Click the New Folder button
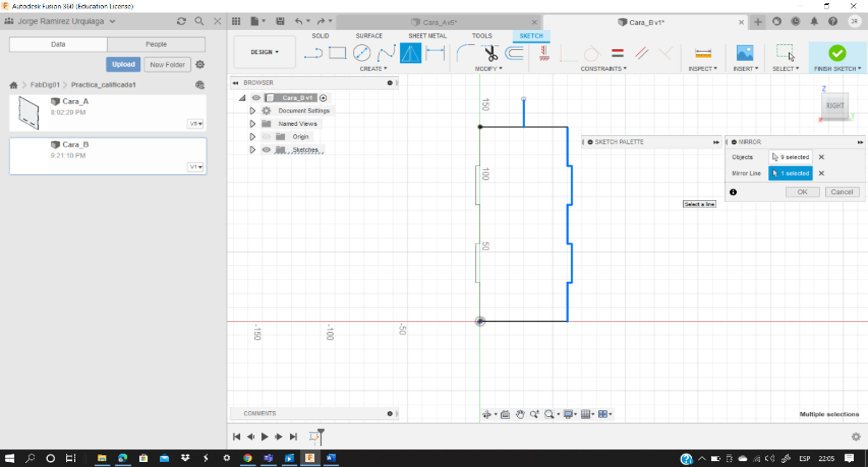The width and height of the screenshot is (868, 467). (167, 64)
